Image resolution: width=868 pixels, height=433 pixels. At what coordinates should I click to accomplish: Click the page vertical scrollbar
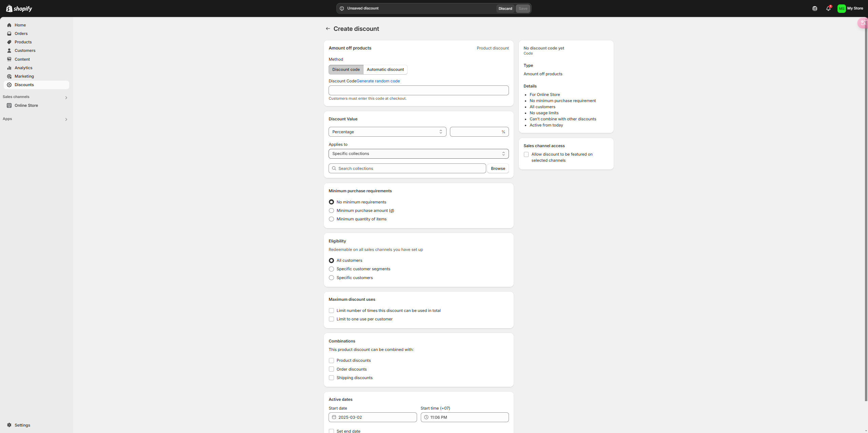866,210
